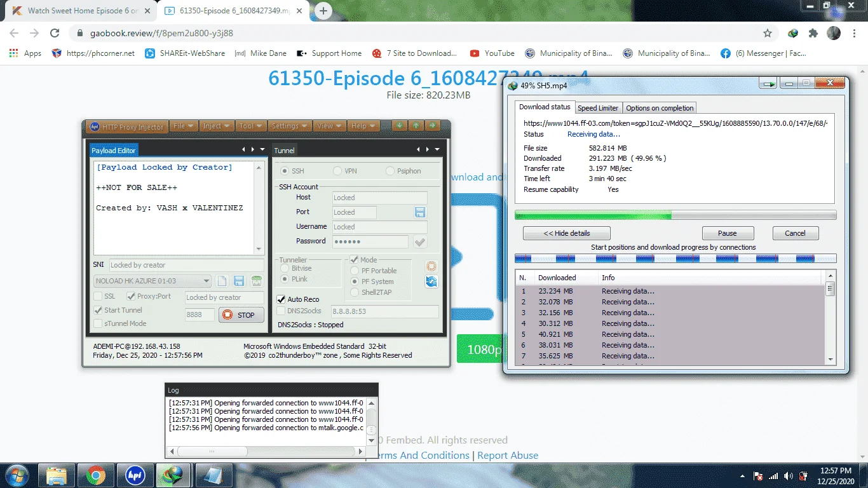Toggle Start Tunnel checkbox
The image size is (868, 488).
coord(98,310)
